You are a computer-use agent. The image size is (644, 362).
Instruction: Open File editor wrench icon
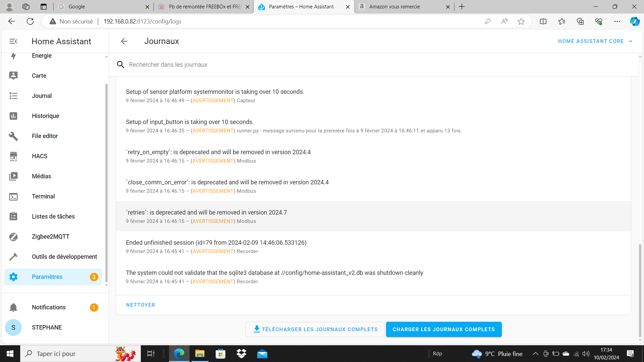13,136
